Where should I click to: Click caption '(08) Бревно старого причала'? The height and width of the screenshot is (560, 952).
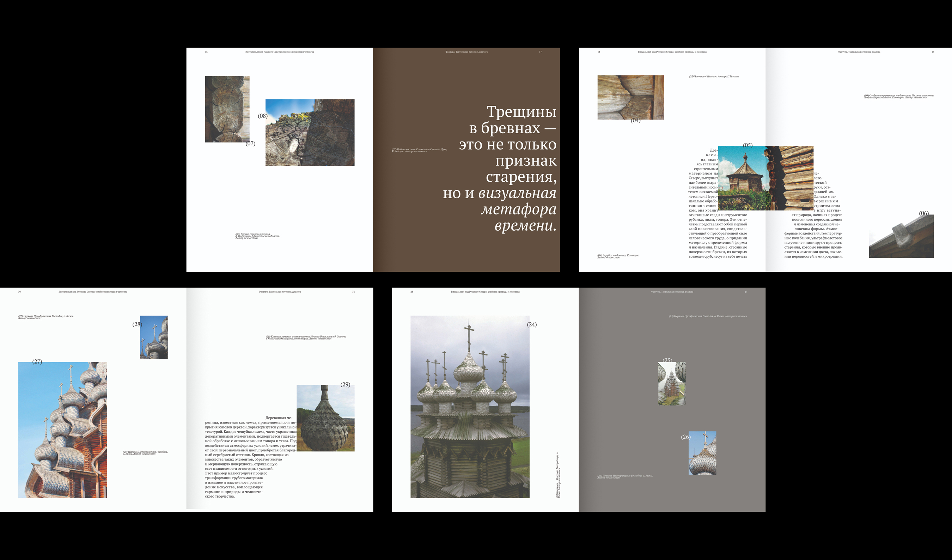click(258, 236)
